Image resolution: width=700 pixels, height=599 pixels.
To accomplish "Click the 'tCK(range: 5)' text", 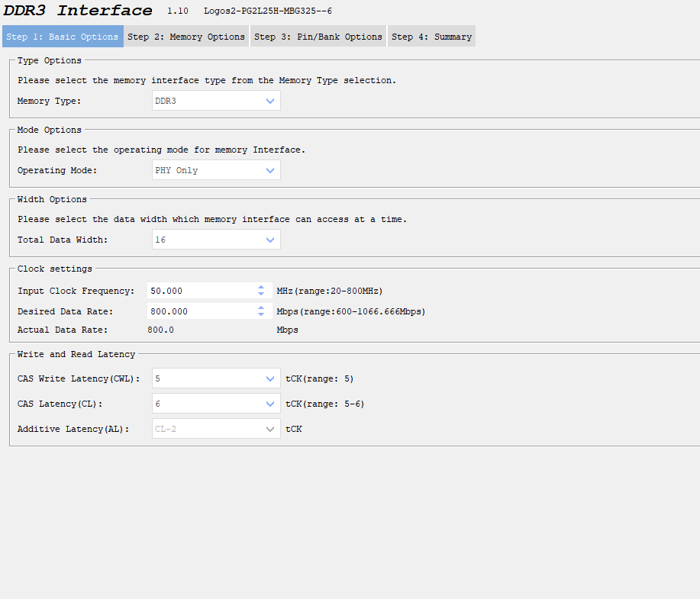I will tap(320, 379).
